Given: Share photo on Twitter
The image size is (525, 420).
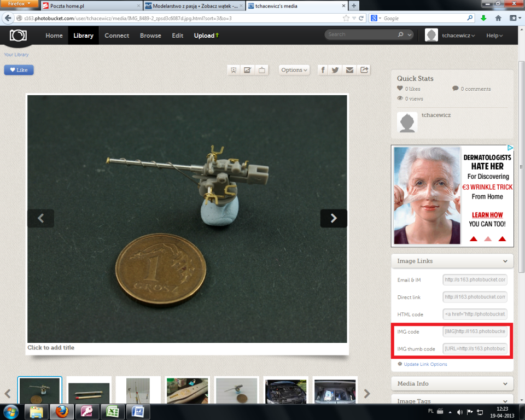Looking at the screenshot, I should [336, 70].
